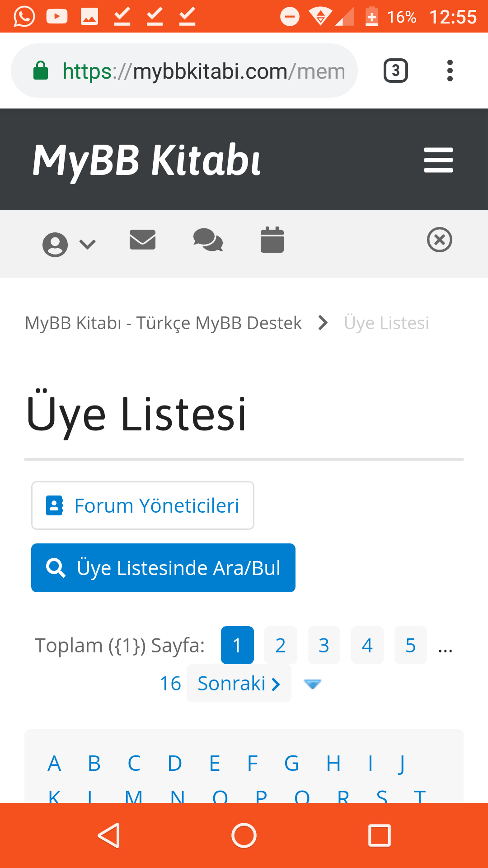Image resolution: width=488 pixels, height=868 pixels.
Task: Click the chat bubbles icon
Action: [x=208, y=240]
